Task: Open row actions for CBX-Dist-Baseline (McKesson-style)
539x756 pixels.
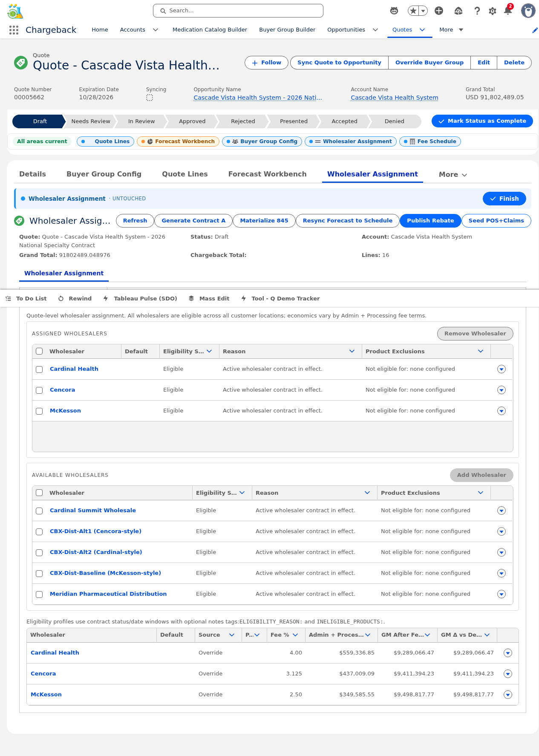Action: pyautogui.click(x=502, y=573)
